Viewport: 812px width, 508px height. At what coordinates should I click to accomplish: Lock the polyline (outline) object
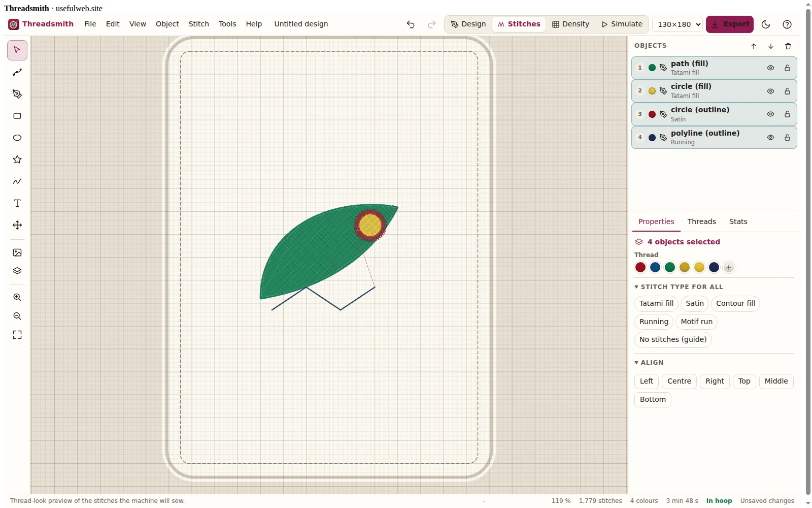click(x=788, y=138)
